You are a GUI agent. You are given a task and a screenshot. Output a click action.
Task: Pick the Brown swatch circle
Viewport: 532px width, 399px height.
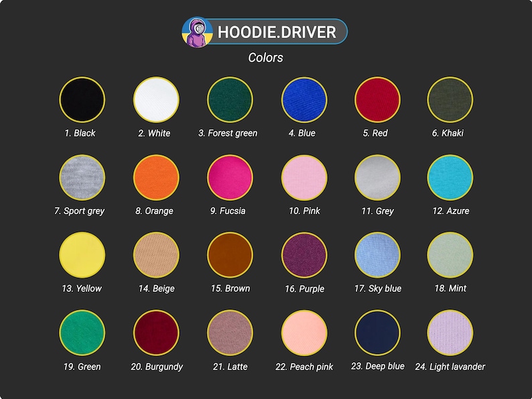click(x=230, y=255)
